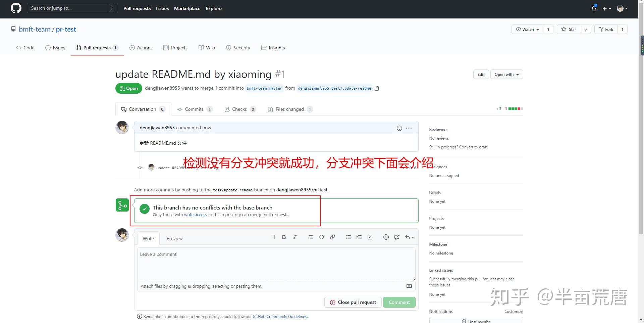Open the dengjiawen8955 author link in the comment header
The image size is (644, 323).
(157, 128)
